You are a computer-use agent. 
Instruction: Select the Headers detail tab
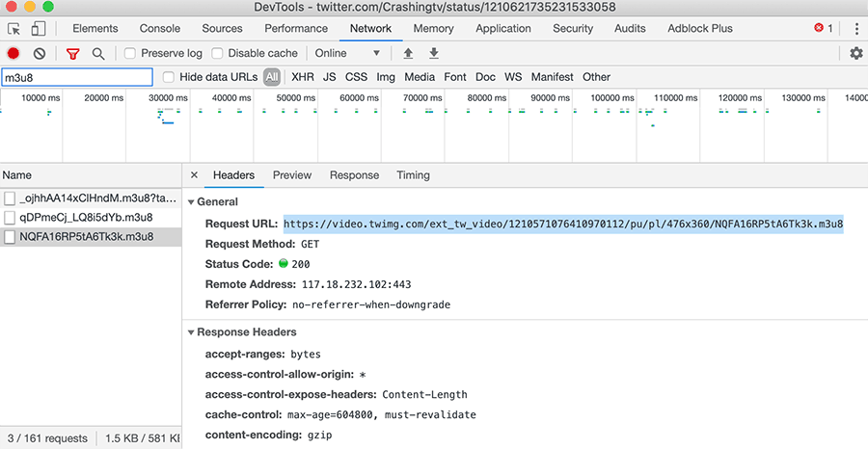[x=233, y=175]
